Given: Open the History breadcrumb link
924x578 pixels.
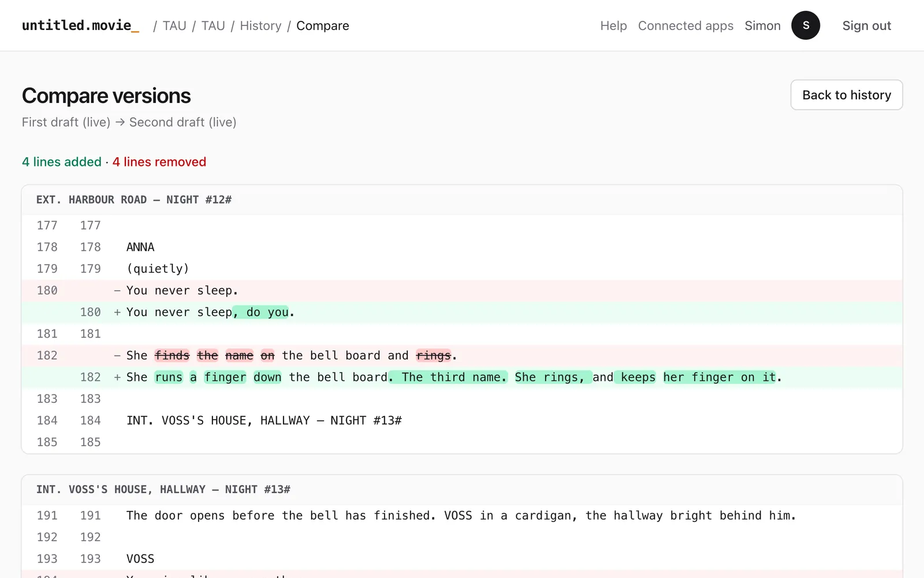Looking at the screenshot, I should pos(260,25).
